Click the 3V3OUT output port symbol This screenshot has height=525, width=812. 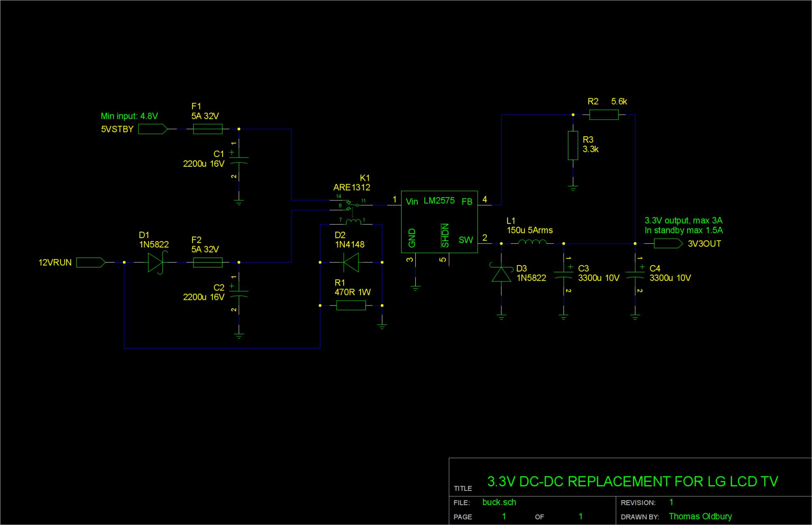click(668, 243)
